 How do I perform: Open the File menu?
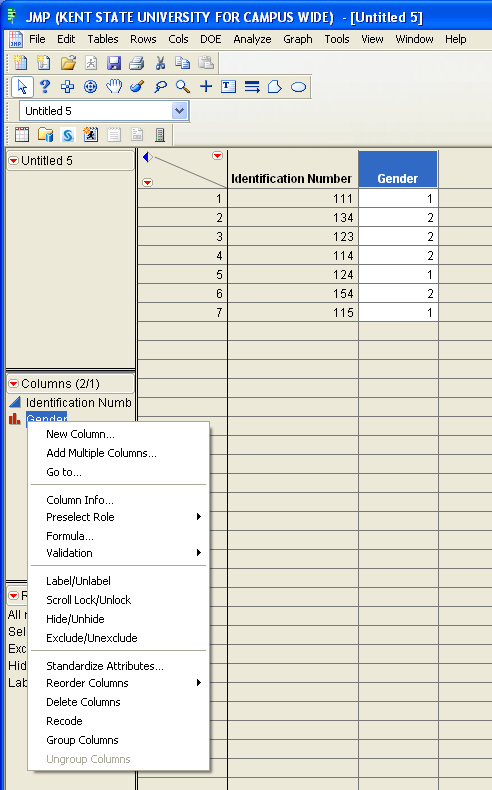37,39
